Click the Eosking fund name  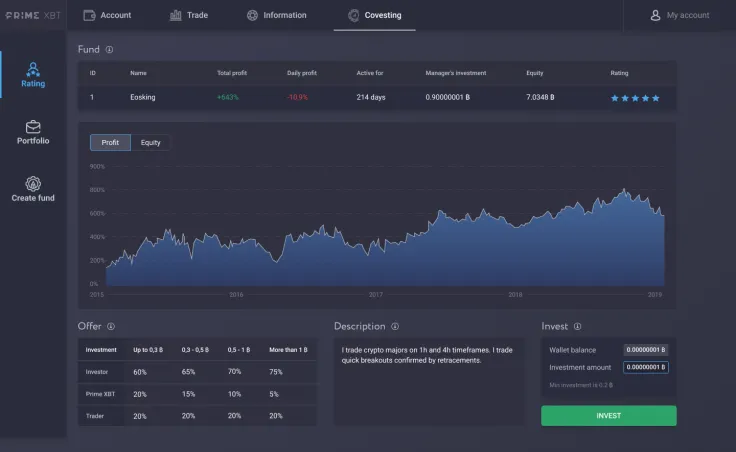point(143,97)
